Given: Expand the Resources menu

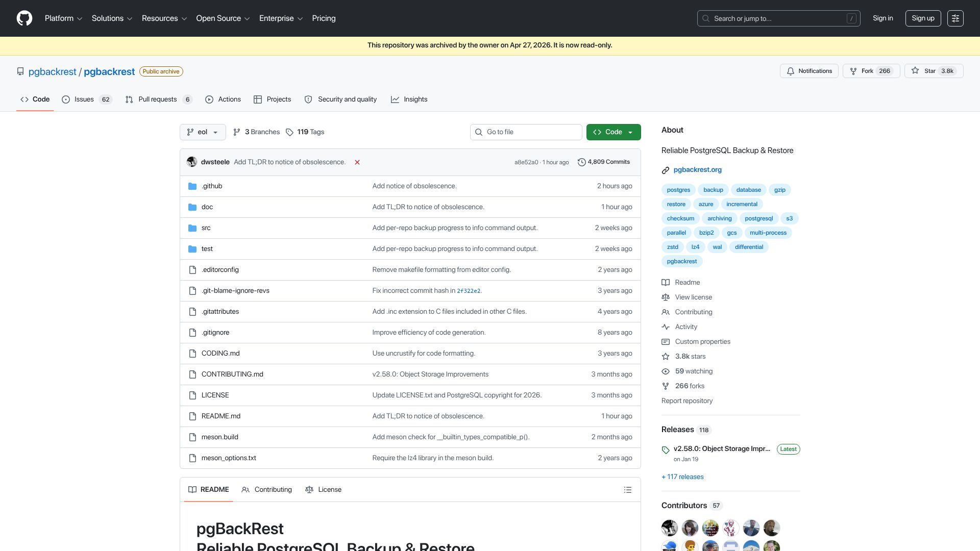Looking at the screenshot, I should click(x=164, y=18).
